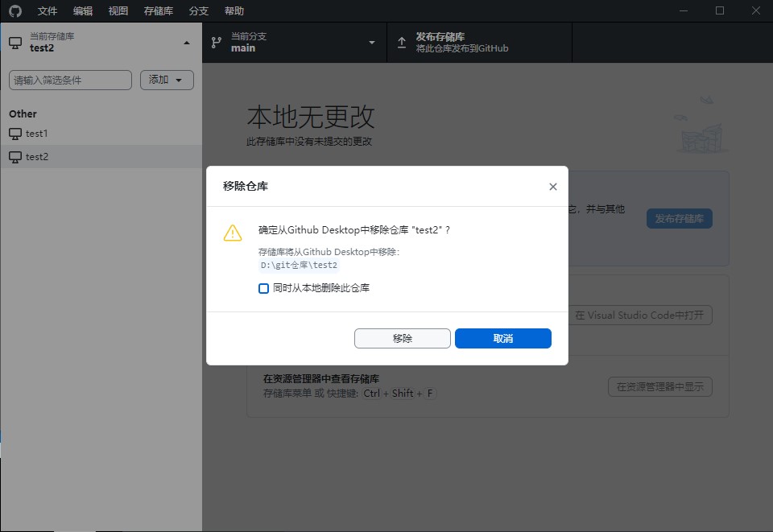This screenshot has height=532, width=773.
Task: Enable 同时从本地删除此仓库 checkbox
Action: [x=263, y=288]
